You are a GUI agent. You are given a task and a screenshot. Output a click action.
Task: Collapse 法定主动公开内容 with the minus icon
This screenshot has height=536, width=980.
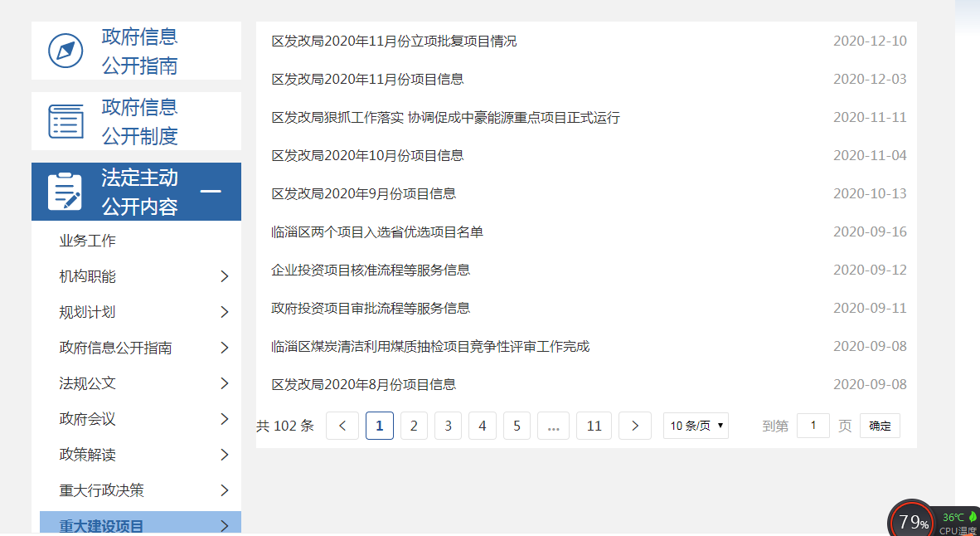[x=211, y=192]
